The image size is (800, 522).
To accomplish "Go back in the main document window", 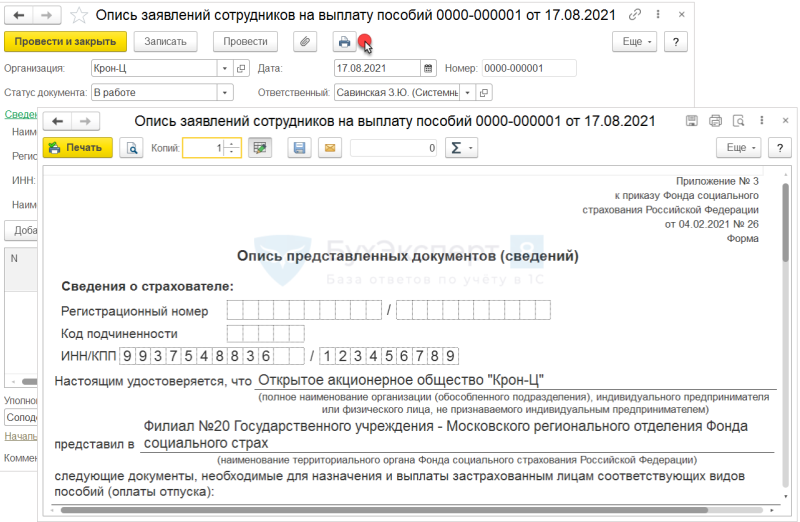I will click(x=19, y=15).
